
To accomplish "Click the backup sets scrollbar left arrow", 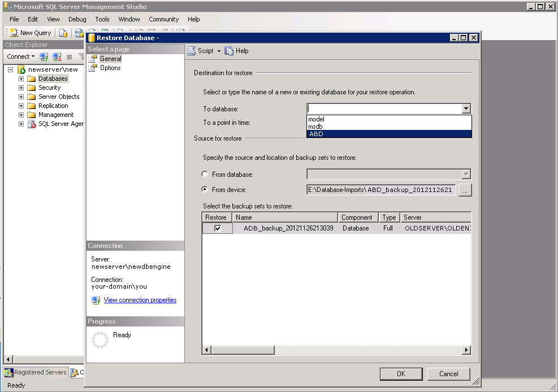I will (207, 350).
